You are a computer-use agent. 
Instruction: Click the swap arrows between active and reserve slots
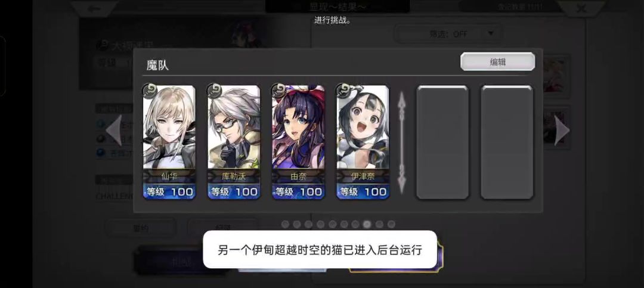click(x=403, y=143)
